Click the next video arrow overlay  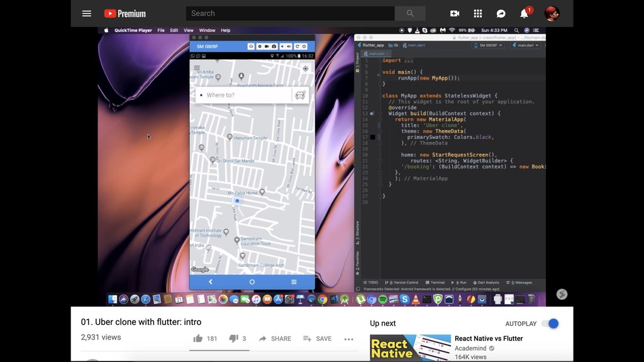point(562,294)
